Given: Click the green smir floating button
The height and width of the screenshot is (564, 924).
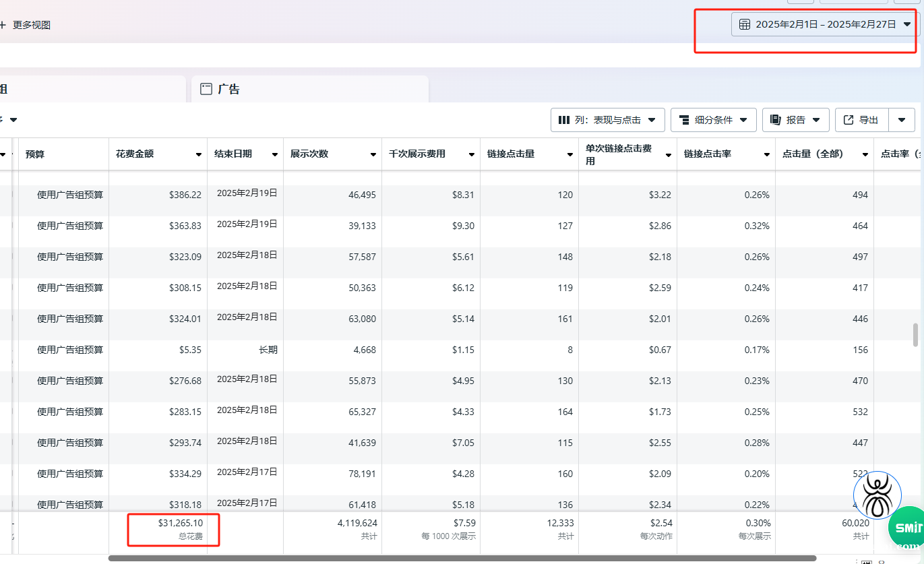Looking at the screenshot, I should point(908,528).
